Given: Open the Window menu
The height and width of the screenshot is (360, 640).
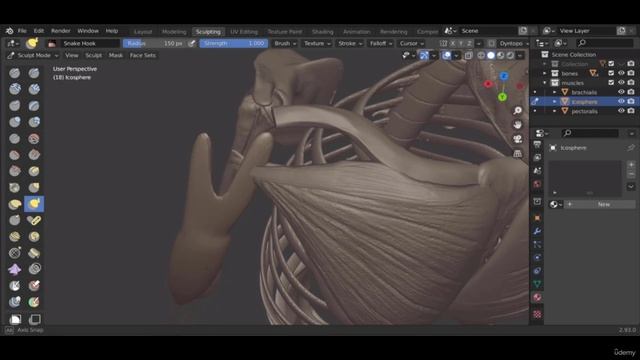Looking at the screenshot, I should (x=88, y=31).
